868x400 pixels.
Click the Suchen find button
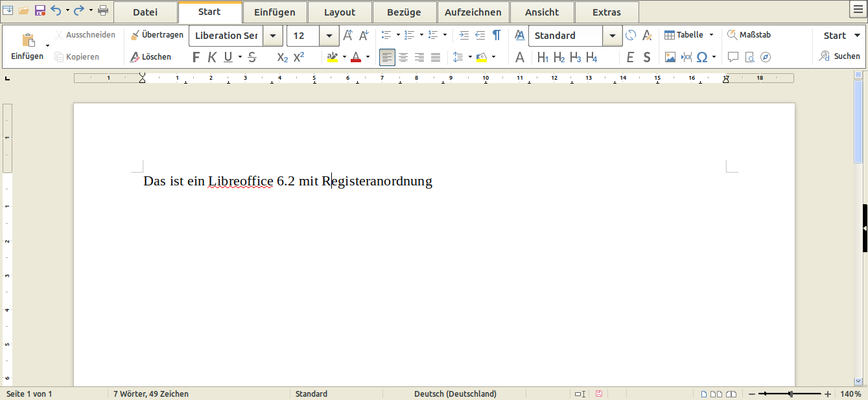pos(839,56)
